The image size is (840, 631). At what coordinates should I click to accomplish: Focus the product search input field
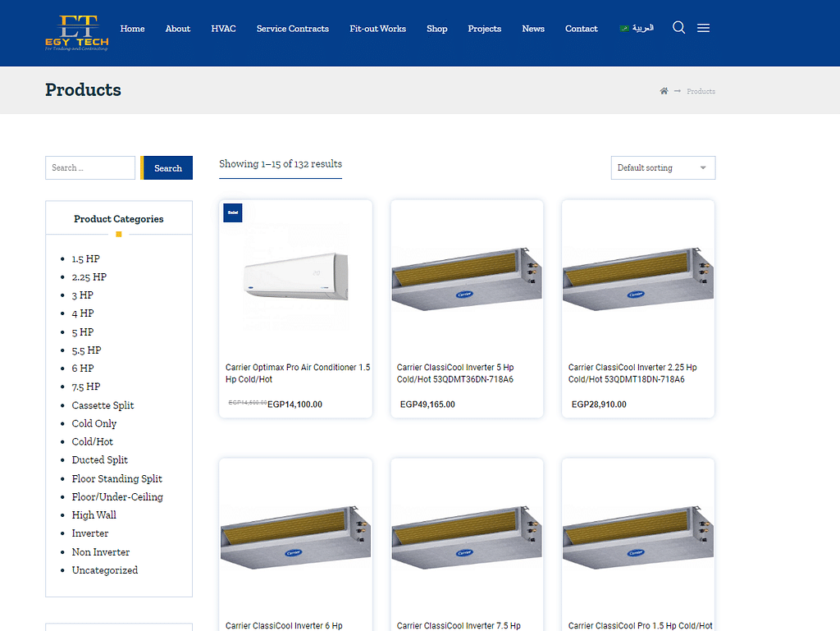pos(90,167)
